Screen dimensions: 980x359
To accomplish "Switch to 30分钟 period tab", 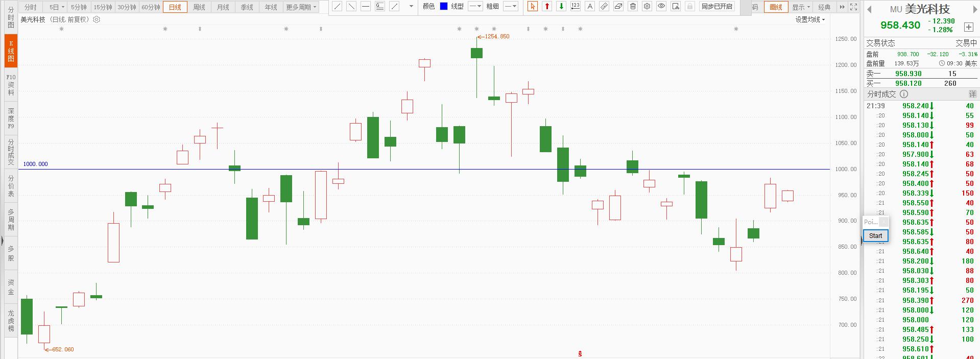I will (127, 7).
